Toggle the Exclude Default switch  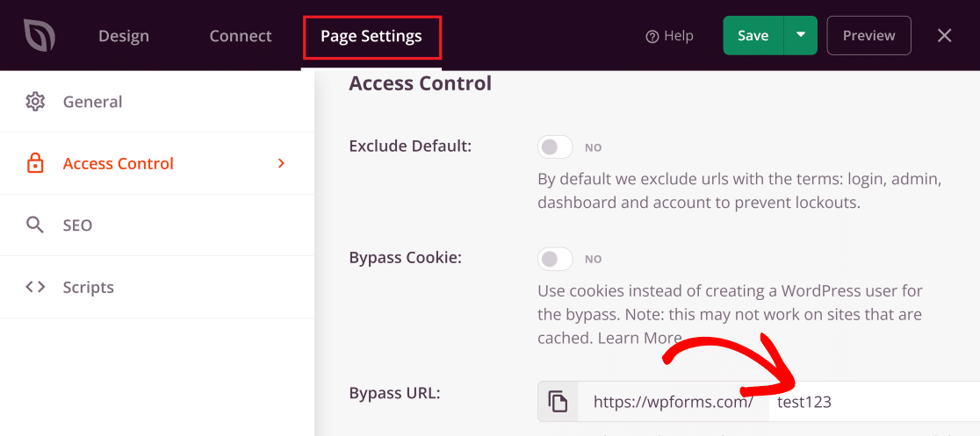[555, 147]
